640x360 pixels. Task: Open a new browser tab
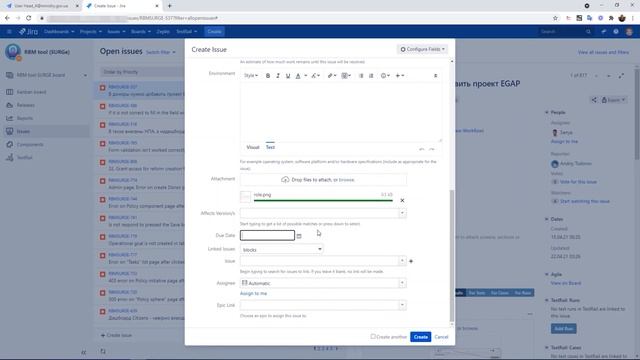tap(169, 6)
